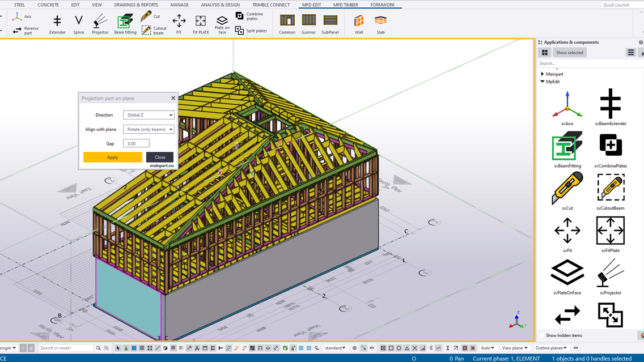
Task: Launch the Projector ribbon tool
Action: coord(100,24)
